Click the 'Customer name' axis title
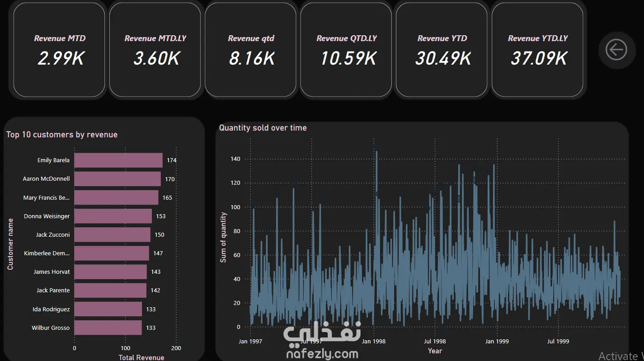The image size is (644, 361). 10,244
